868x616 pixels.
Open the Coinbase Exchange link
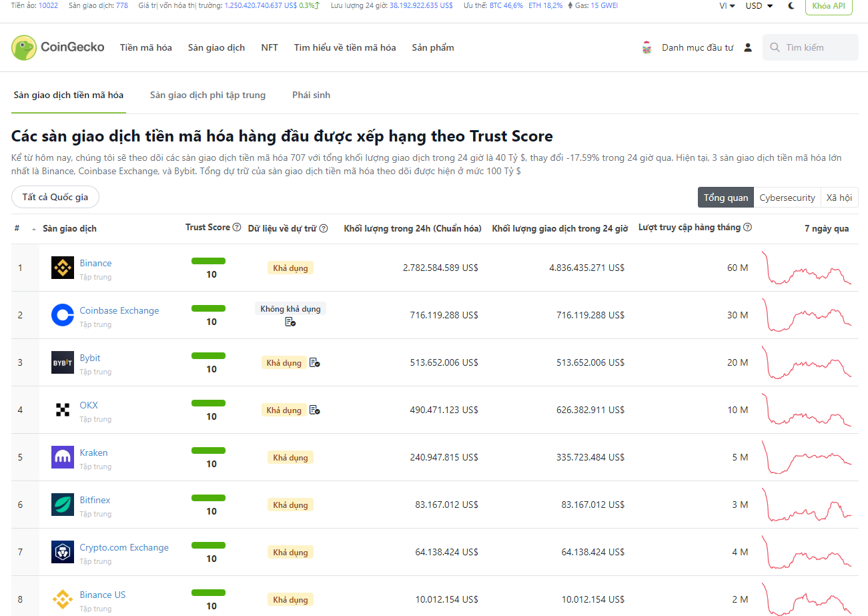click(x=119, y=310)
